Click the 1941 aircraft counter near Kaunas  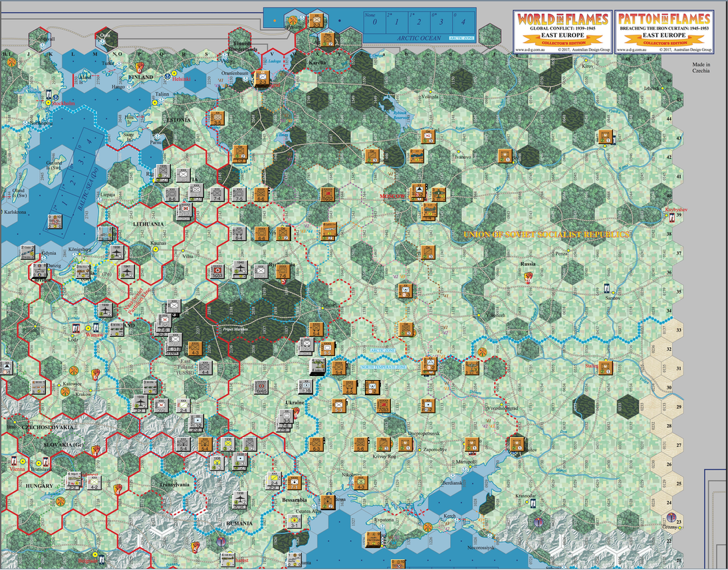click(x=128, y=271)
